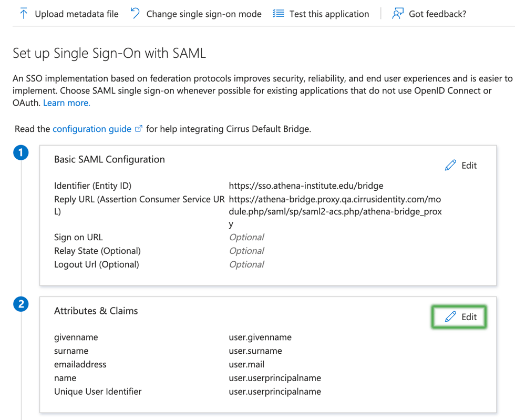Click the Unique User Identifier row label
515x420 pixels.
(98, 392)
